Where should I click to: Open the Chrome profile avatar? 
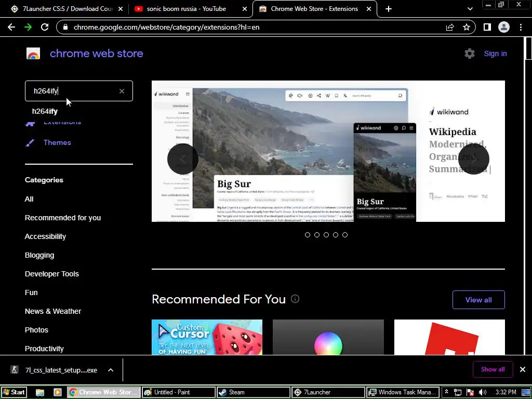504,27
